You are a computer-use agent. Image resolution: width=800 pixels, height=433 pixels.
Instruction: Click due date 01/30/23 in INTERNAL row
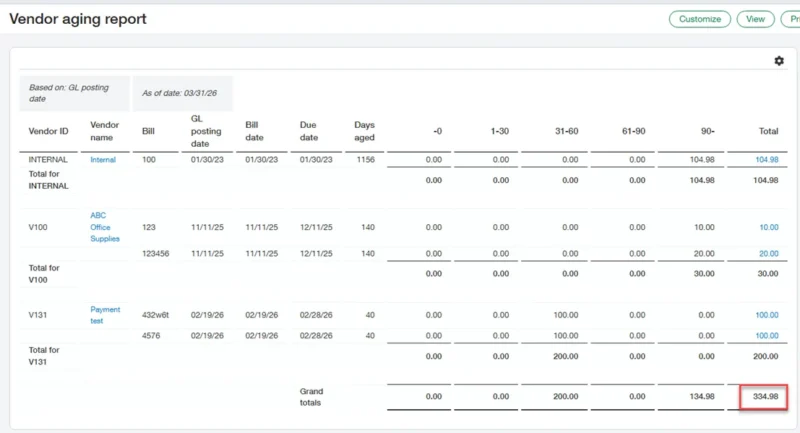pos(316,160)
